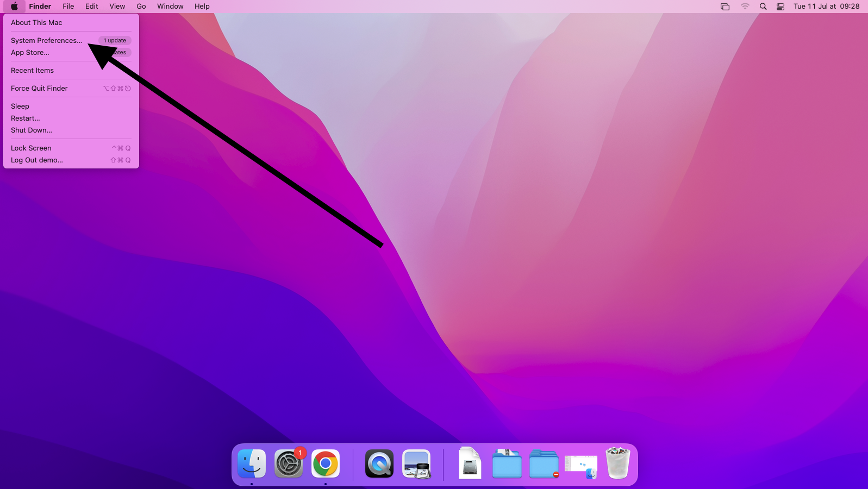868x489 pixels.
Task: Choose About This Mac
Action: pyautogui.click(x=36, y=23)
